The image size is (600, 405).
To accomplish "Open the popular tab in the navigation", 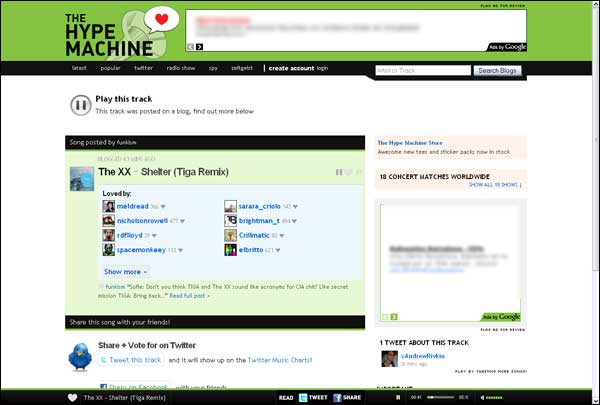I will 110,68.
